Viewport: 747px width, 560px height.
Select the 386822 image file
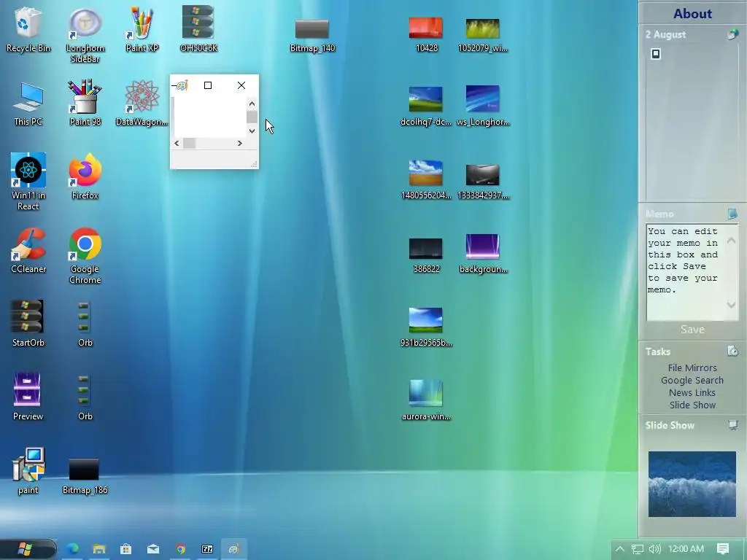tap(426, 255)
